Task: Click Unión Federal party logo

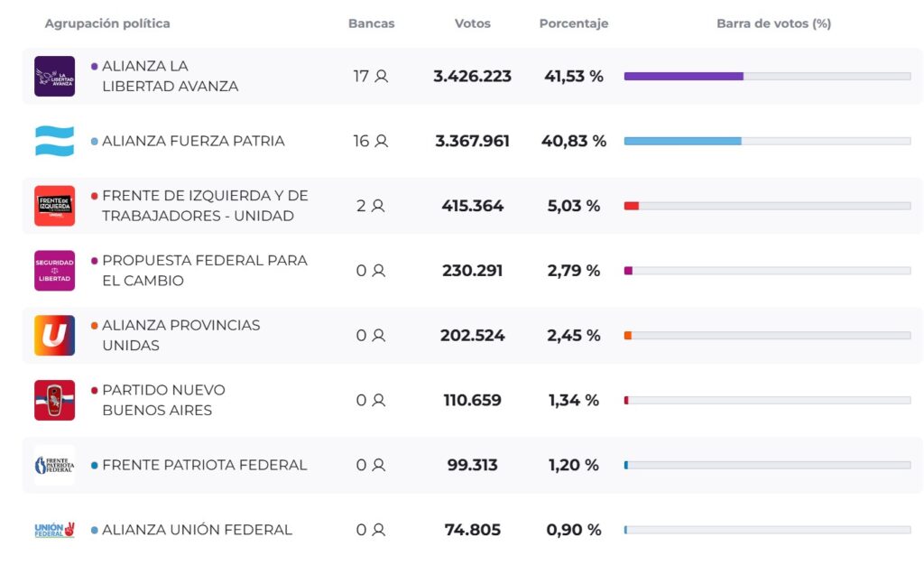Action: click(54, 530)
